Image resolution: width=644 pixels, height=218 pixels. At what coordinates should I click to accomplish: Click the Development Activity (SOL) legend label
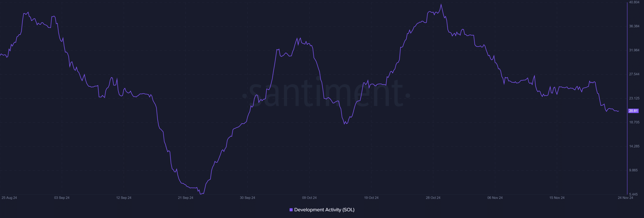tap(324, 210)
